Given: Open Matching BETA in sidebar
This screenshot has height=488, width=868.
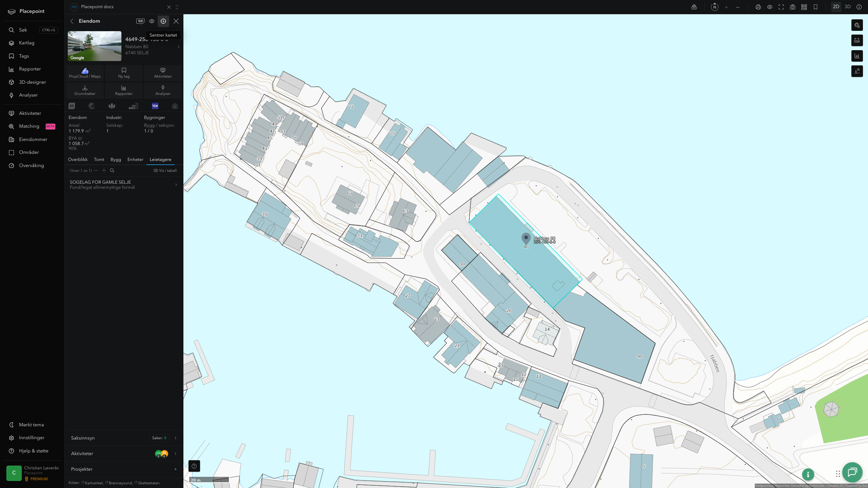Looking at the screenshot, I should click(x=33, y=126).
